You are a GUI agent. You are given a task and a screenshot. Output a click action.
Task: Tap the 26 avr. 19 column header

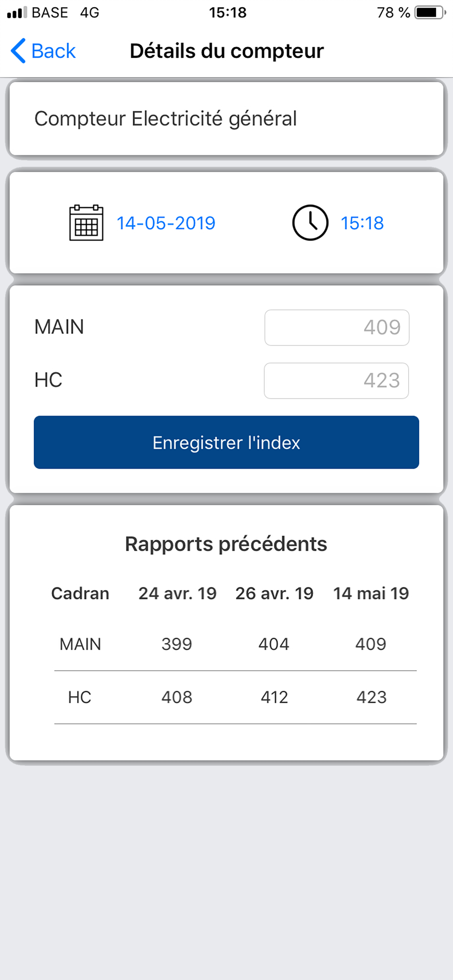(275, 594)
